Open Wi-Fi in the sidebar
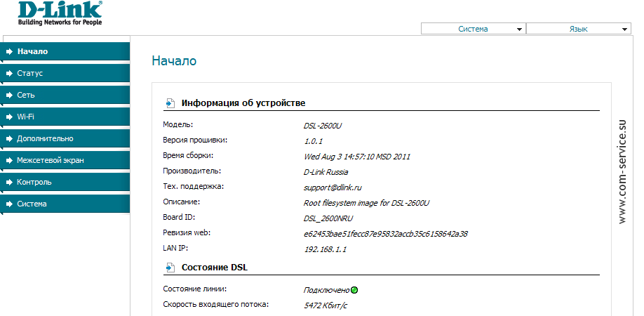 pos(65,117)
